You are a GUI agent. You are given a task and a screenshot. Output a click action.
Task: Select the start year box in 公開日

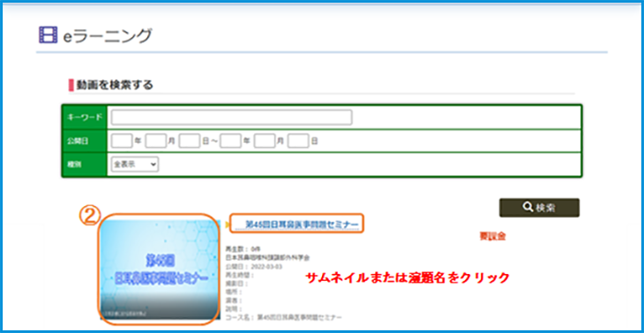tap(122, 141)
